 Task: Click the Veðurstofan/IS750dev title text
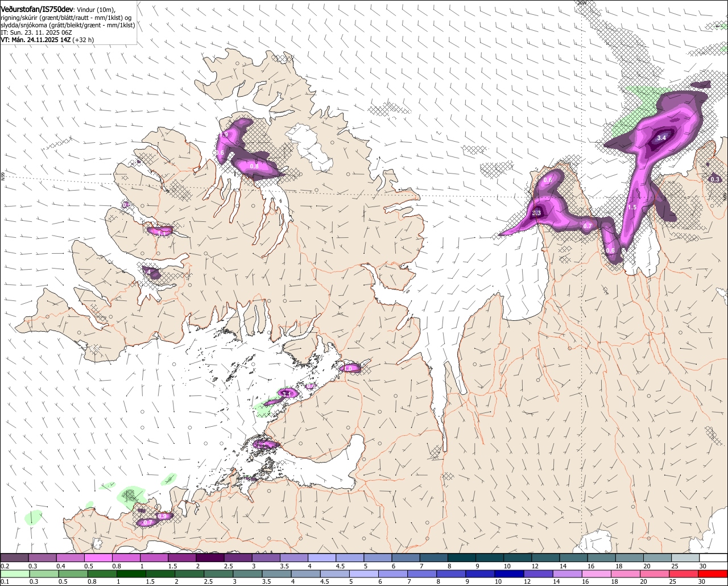37,9
